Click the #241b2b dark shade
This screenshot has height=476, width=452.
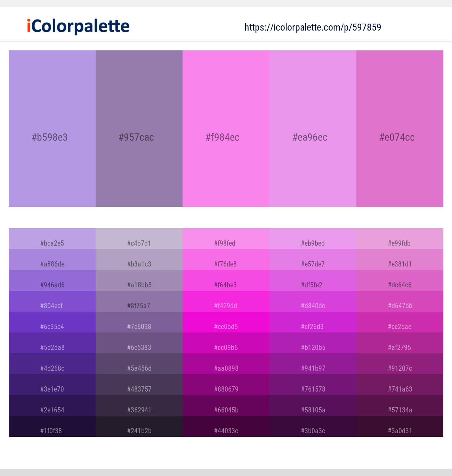click(x=139, y=426)
